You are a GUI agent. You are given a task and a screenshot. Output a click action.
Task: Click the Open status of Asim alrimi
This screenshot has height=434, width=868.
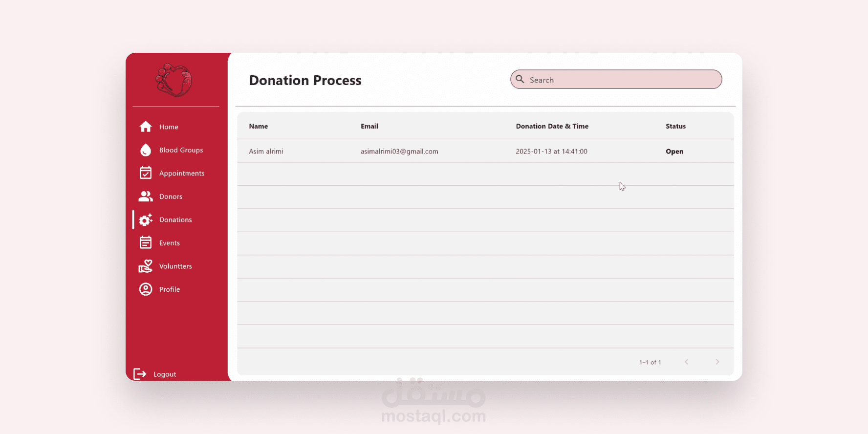(674, 152)
